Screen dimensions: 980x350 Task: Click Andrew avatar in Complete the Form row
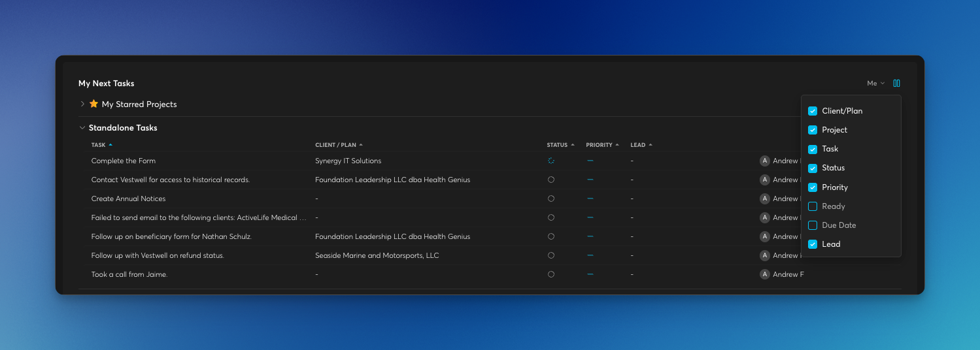coord(765,161)
